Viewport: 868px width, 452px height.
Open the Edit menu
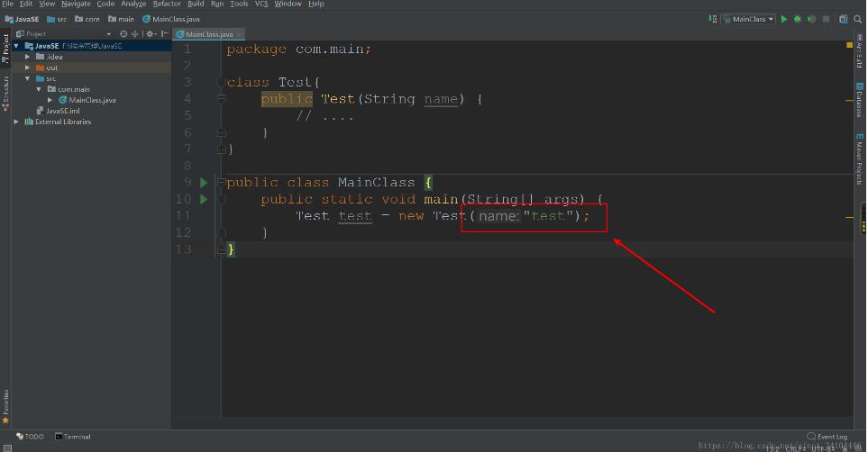pyautogui.click(x=26, y=4)
